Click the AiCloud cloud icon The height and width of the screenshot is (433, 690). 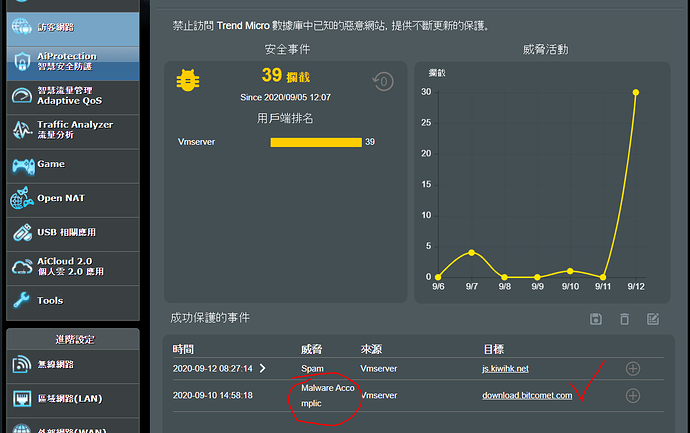[x=22, y=267]
